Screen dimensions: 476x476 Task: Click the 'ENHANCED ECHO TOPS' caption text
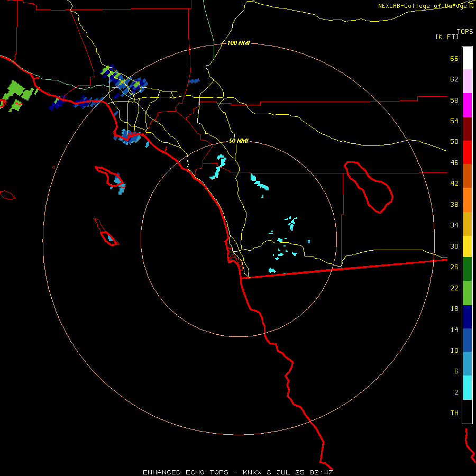point(186,472)
